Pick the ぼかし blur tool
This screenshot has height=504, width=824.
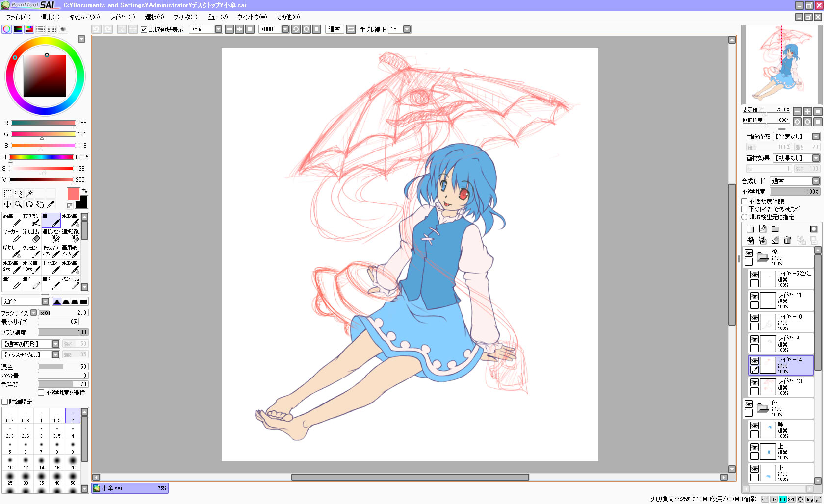tap(12, 252)
